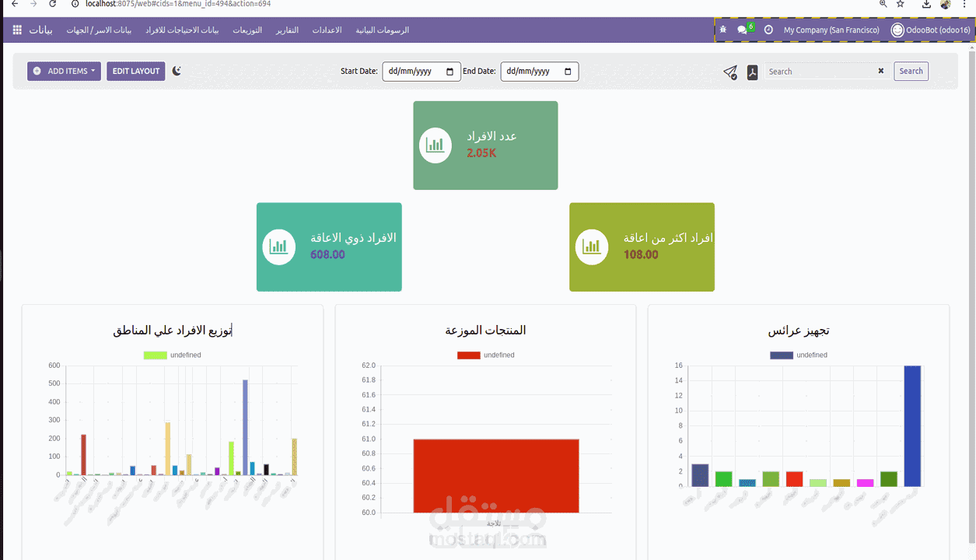The width and height of the screenshot is (976, 560).
Task: Click the send/share paper-plane icon
Action: point(729,72)
